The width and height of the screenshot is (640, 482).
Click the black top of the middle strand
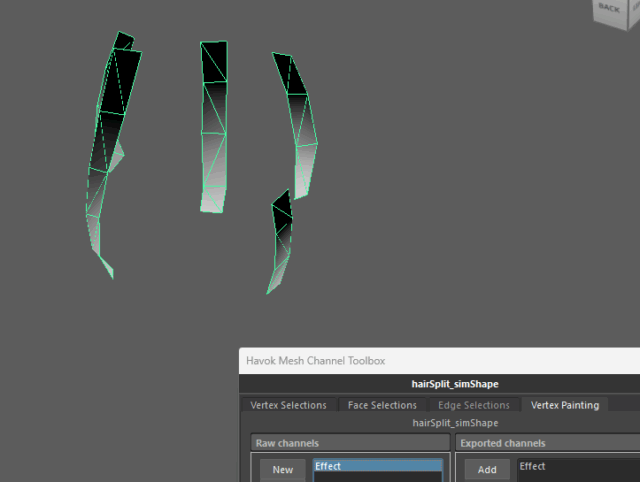coord(213,62)
